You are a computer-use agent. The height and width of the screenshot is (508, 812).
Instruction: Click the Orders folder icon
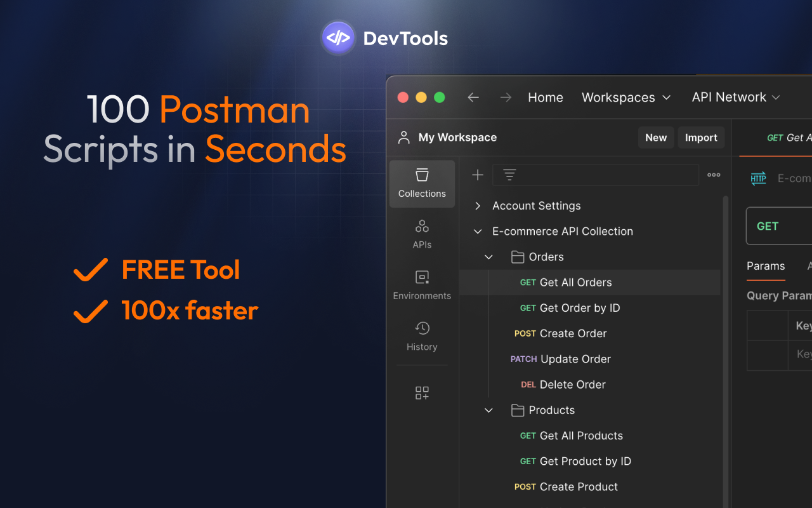518,257
